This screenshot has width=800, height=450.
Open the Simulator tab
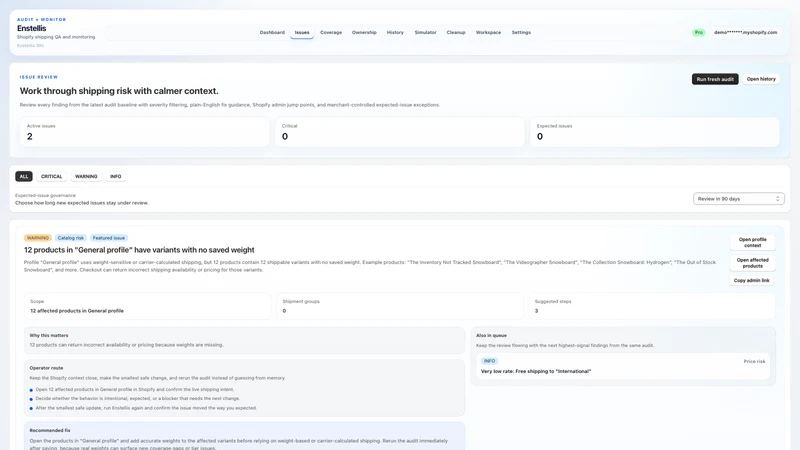pos(426,32)
